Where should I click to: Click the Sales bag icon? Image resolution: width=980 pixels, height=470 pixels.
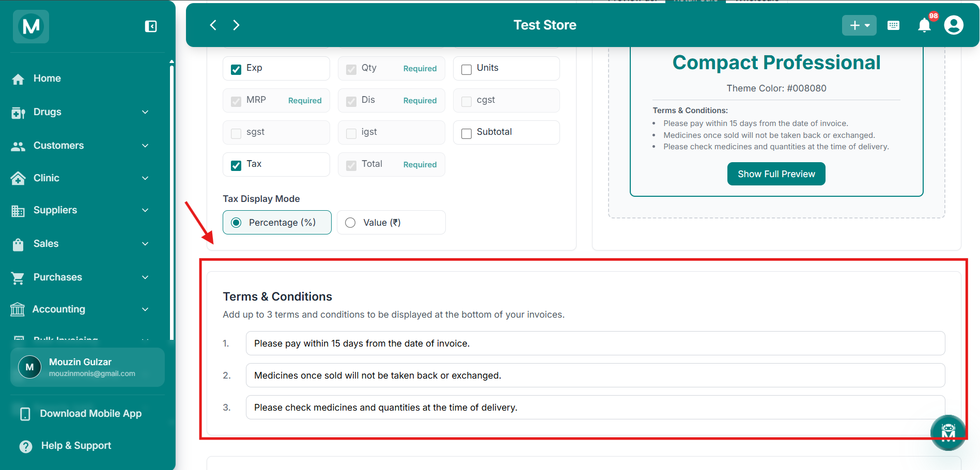18,244
